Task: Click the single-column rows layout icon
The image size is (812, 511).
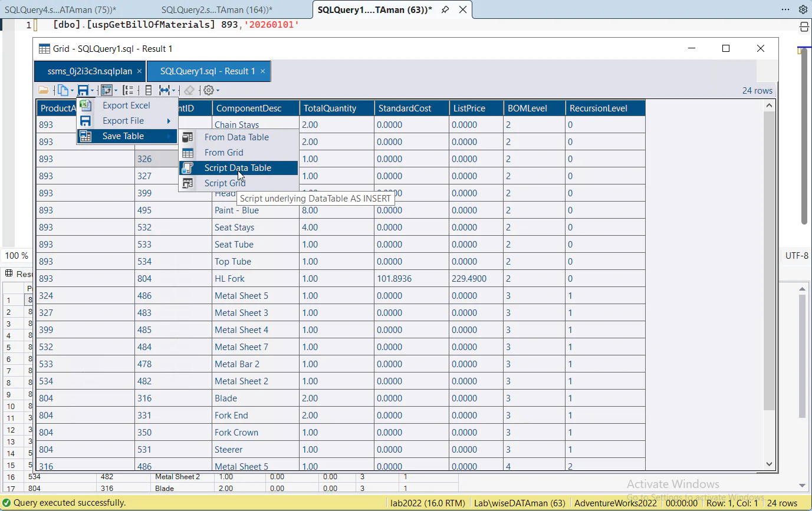Action: (x=149, y=90)
